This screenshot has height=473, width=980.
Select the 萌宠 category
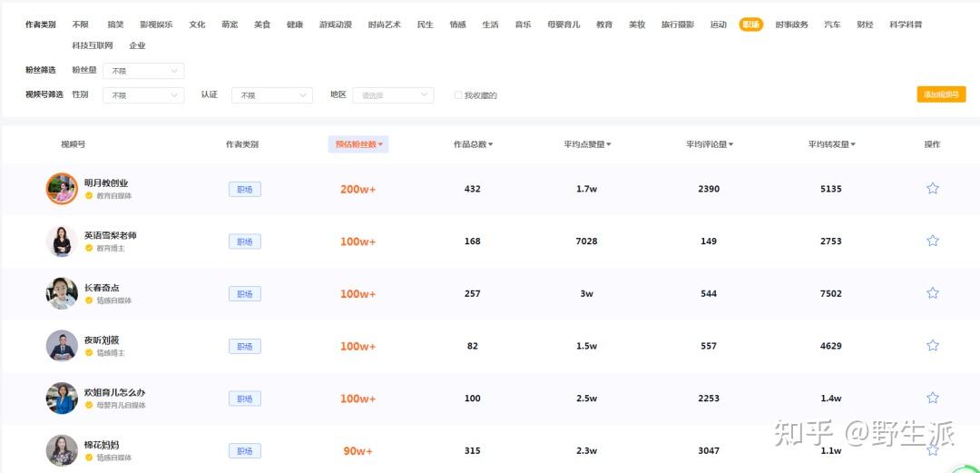pyautogui.click(x=230, y=25)
